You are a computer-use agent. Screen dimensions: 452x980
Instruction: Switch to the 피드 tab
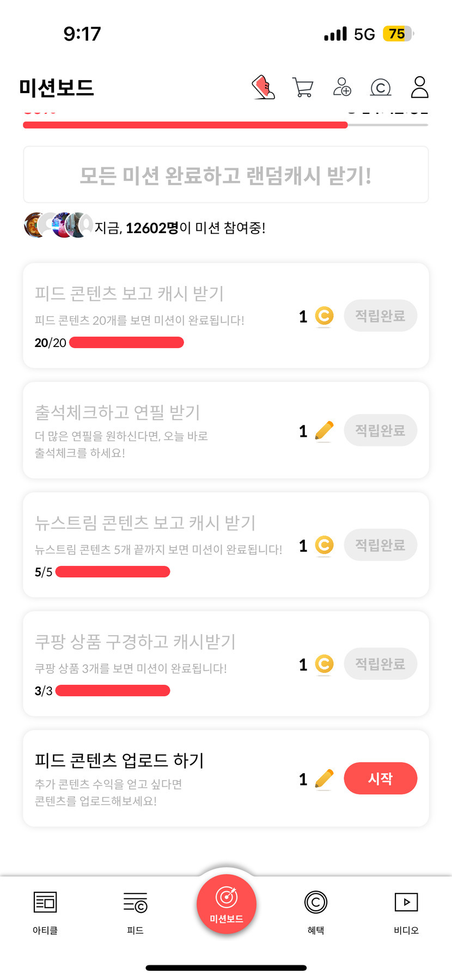(x=135, y=911)
